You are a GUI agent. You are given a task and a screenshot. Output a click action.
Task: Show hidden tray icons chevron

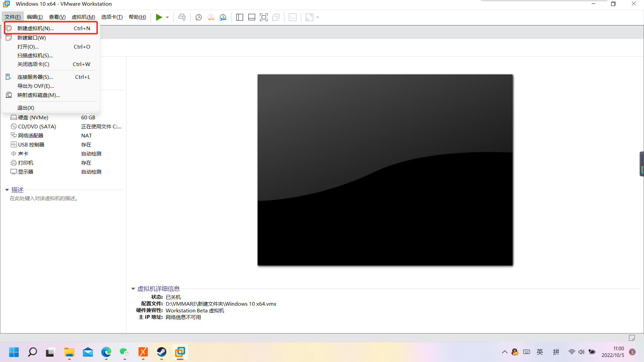pyautogui.click(x=504, y=352)
